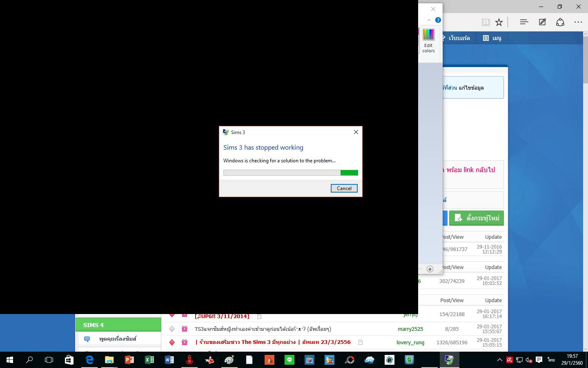Click the 302/74239 Post/View cell
This screenshot has height=368, width=588.
pos(452,281)
